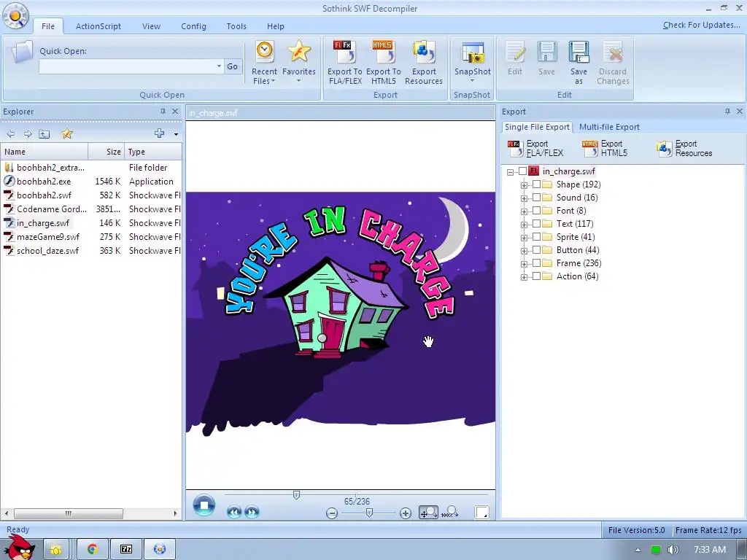The image size is (747, 560).
Task: Open the Quick Open dropdown arrow
Action: [x=219, y=66]
